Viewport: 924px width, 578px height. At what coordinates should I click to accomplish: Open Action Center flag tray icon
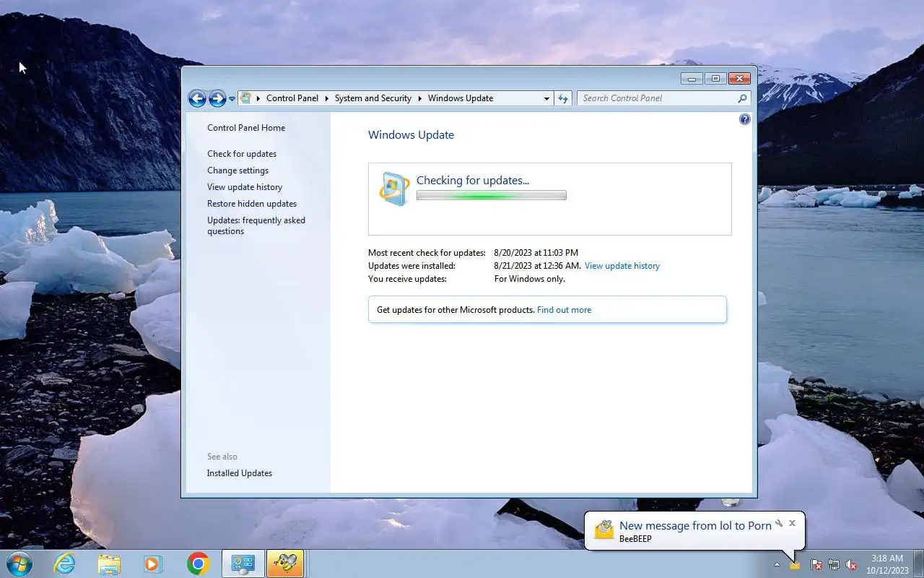click(x=816, y=564)
